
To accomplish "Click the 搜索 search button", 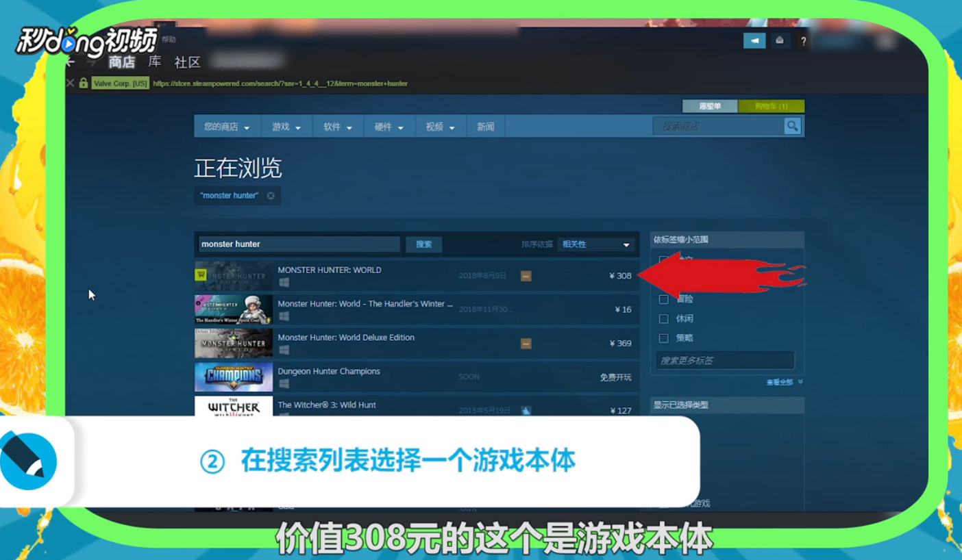I will click(x=424, y=244).
